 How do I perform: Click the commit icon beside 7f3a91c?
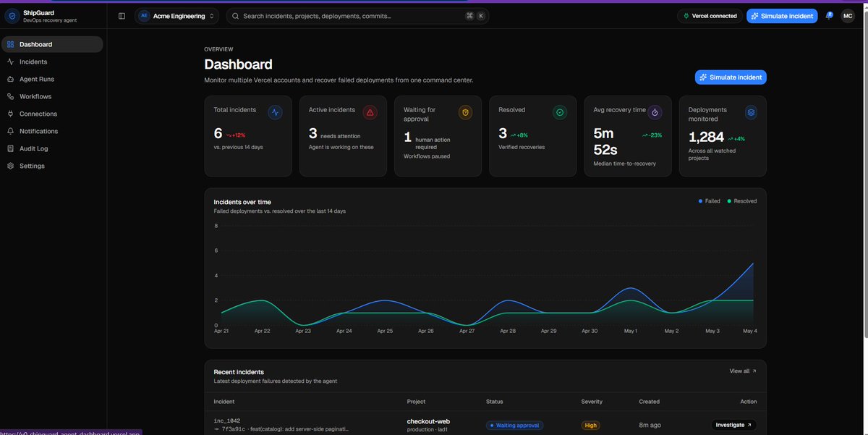[x=217, y=428]
